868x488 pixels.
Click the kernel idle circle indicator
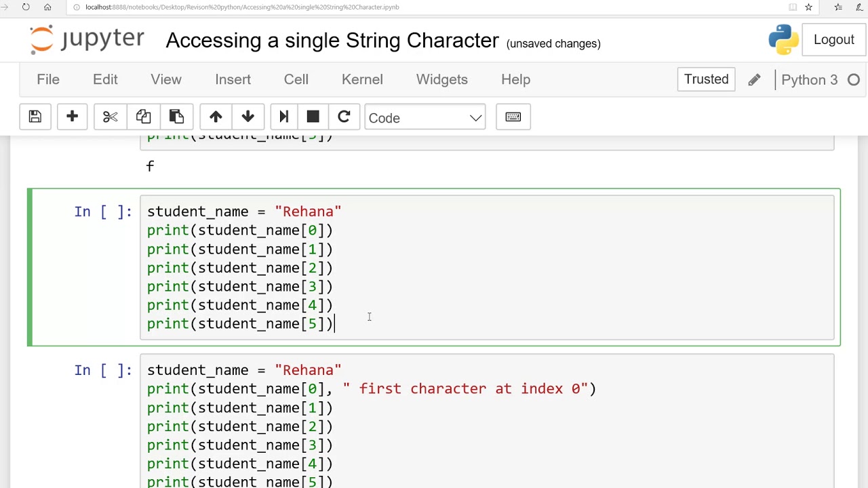[x=854, y=80]
